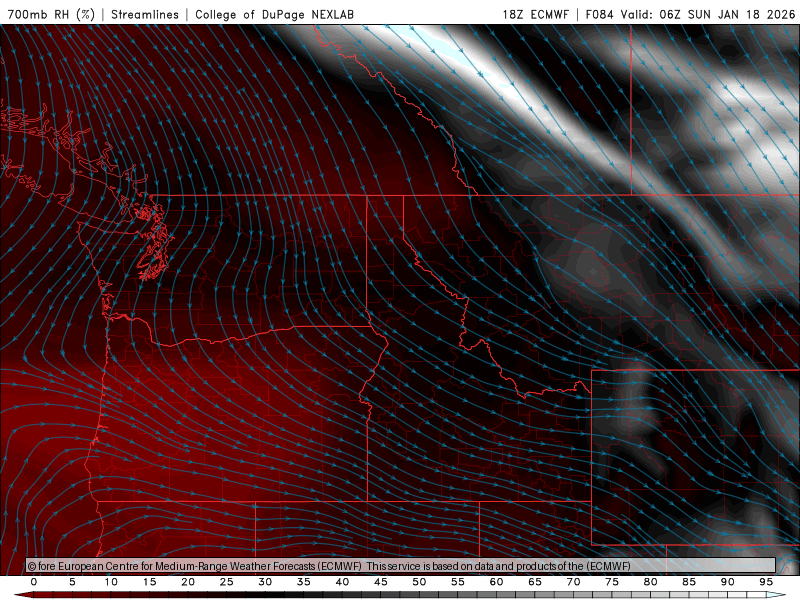This screenshot has height=600, width=800.
Task: Click the "60" label on the RH scale
Action: tap(496, 582)
